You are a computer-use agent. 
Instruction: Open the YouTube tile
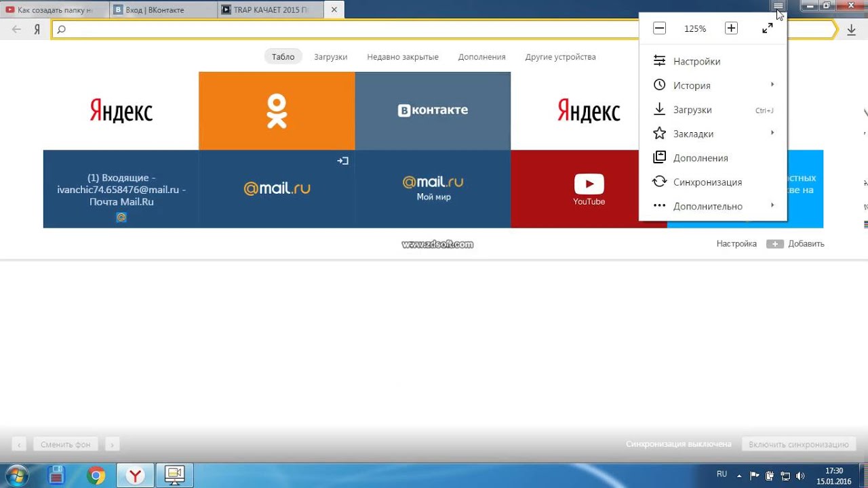pos(575,189)
